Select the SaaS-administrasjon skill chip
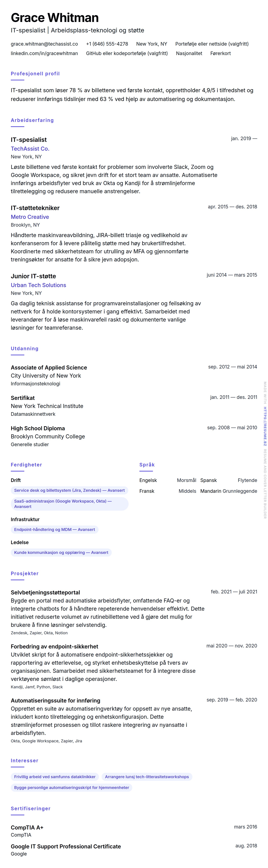This screenshot has width=268, height=868. coord(69,504)
